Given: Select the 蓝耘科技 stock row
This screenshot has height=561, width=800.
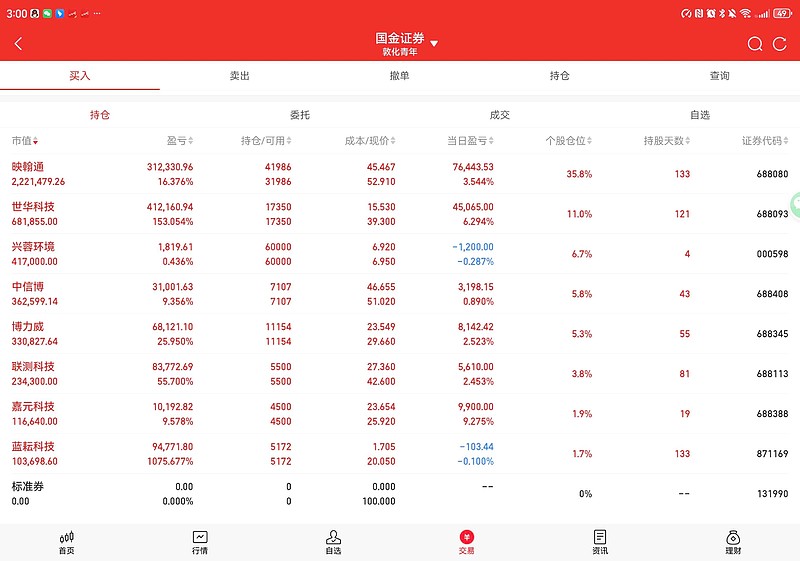Looking at the screenshot, I should 400,454.
